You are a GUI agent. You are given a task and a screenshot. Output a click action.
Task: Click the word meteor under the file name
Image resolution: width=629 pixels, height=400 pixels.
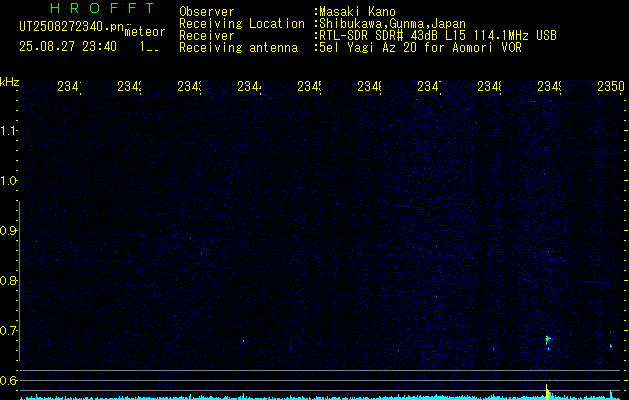(x=145, y=32)
